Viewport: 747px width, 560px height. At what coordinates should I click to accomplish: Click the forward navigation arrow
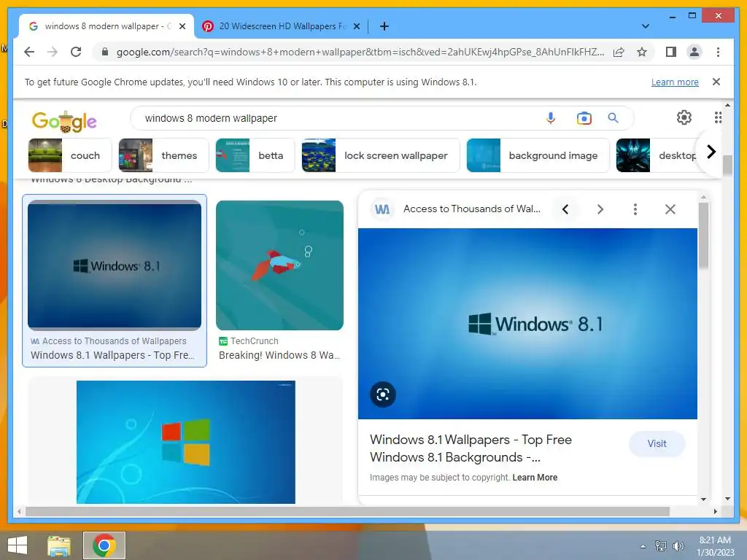(x=53, y=52)
